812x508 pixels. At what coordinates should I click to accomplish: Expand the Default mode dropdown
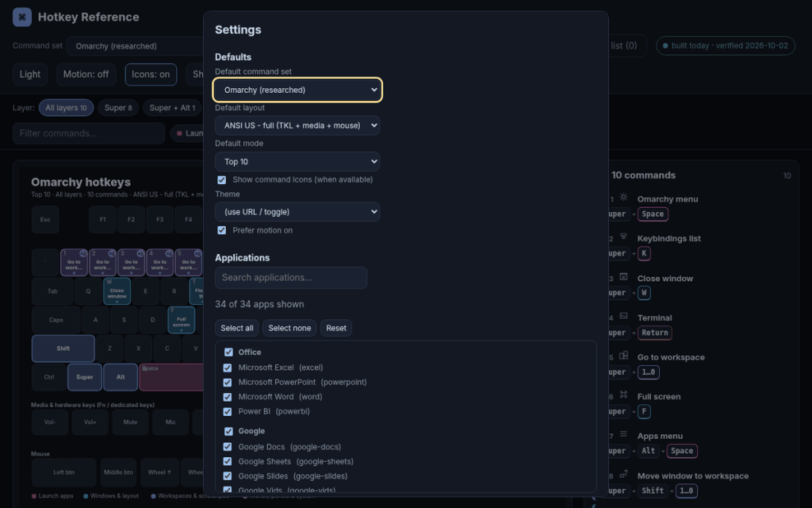(x=297, y=162)
